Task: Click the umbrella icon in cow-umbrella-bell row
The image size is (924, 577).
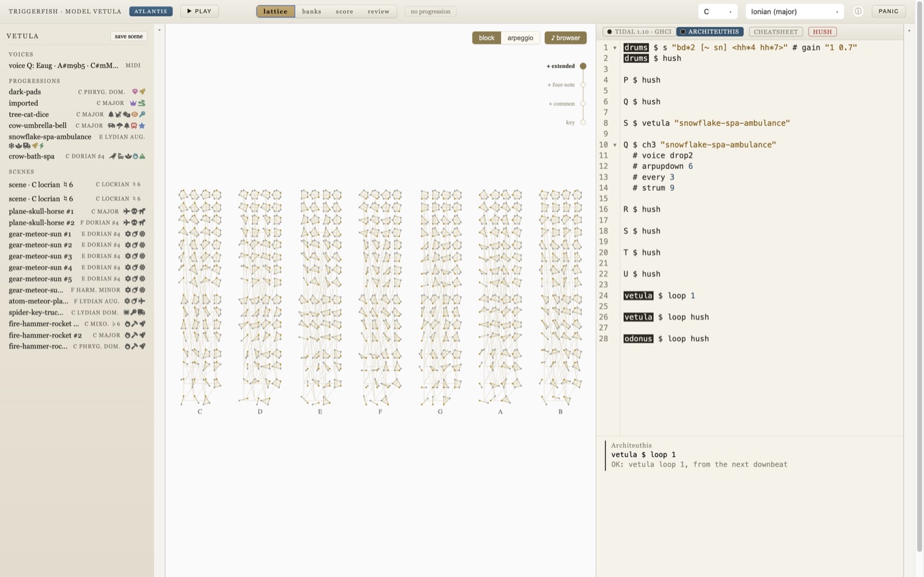Action: [x=119, y=125]
